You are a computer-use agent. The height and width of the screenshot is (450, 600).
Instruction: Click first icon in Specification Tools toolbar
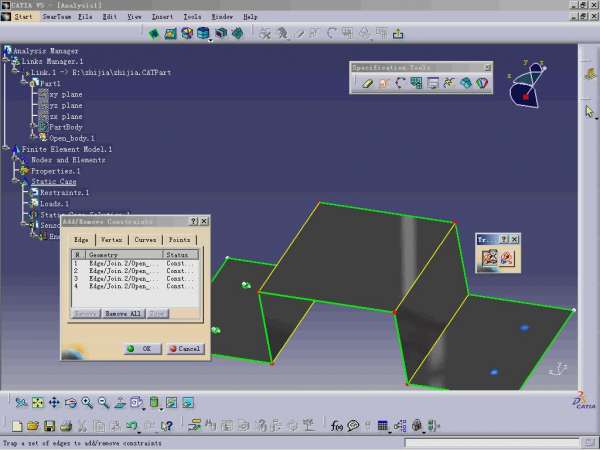click(x=367, y=83)
